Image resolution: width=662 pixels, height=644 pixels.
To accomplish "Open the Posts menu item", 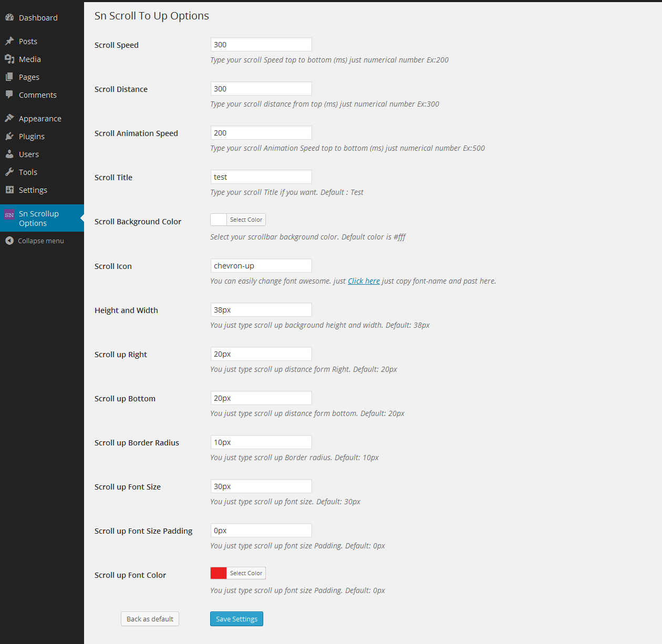I will click(x=42, y=41).
